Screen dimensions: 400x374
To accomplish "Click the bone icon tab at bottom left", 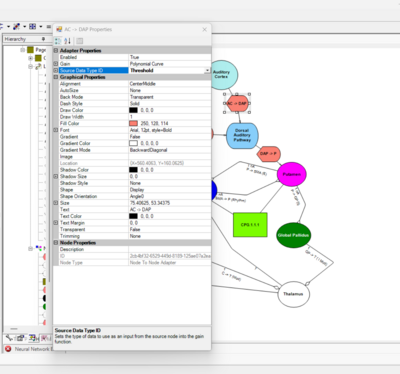I will pyautogui.click(x=9, y=338).
